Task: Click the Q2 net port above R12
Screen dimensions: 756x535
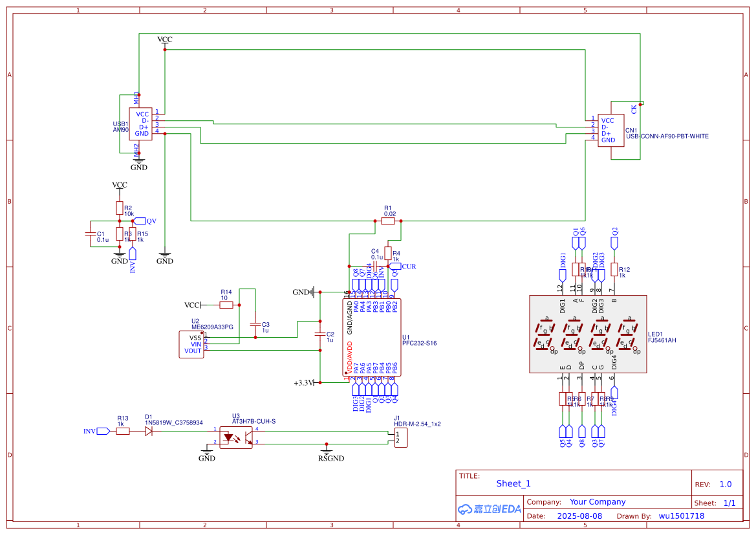Action: [614, 243]
